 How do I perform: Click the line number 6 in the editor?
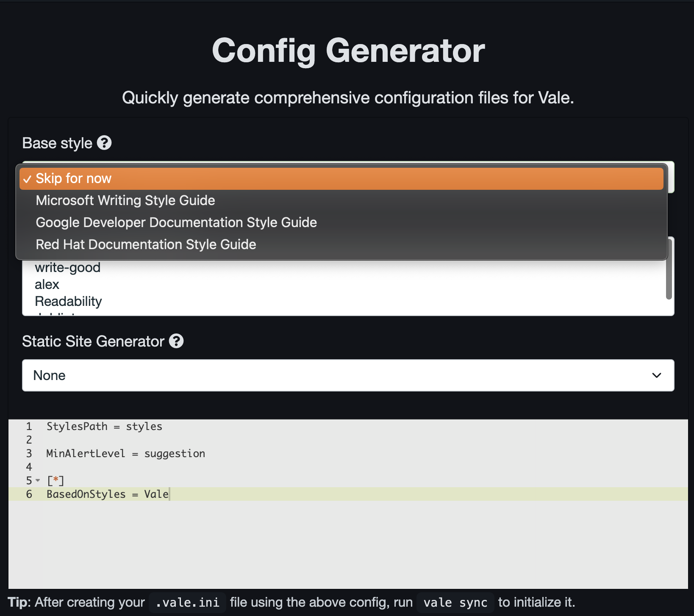pyautogui.click(x=28, y=494)
